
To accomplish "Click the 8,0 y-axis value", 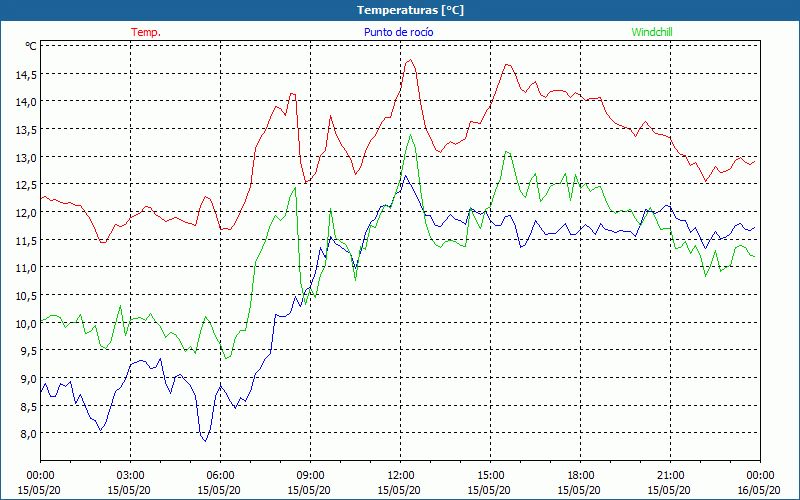I will click(x=28, y=434).
